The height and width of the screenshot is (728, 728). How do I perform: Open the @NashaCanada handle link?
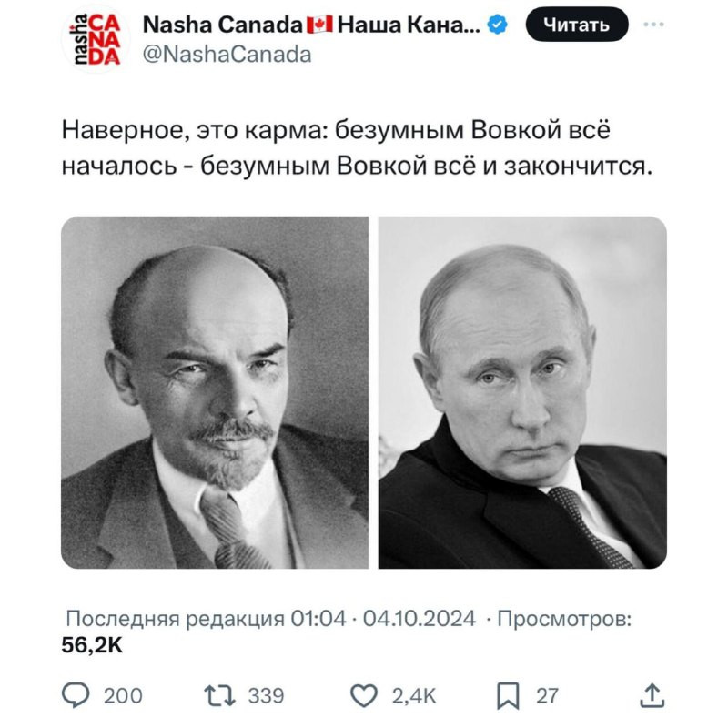227,55
